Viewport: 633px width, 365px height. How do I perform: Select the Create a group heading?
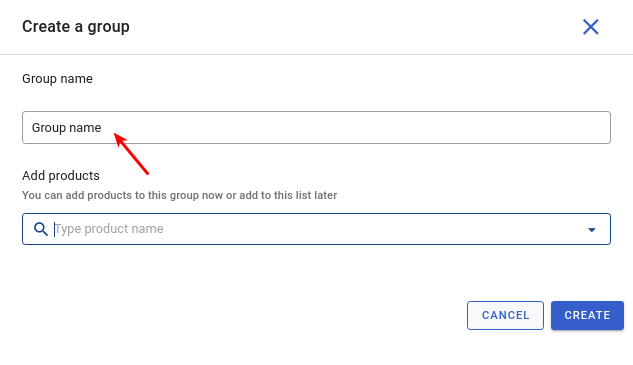(76, 27)
